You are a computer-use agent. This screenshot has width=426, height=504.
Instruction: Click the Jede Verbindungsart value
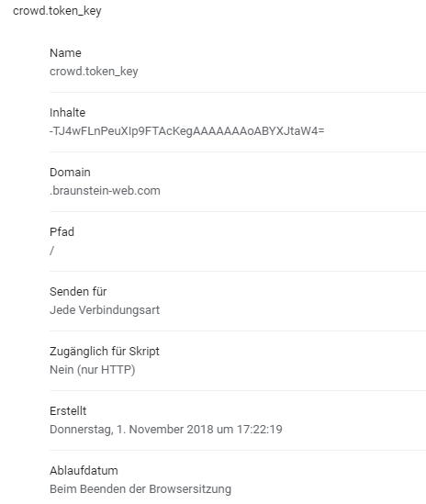105,310
